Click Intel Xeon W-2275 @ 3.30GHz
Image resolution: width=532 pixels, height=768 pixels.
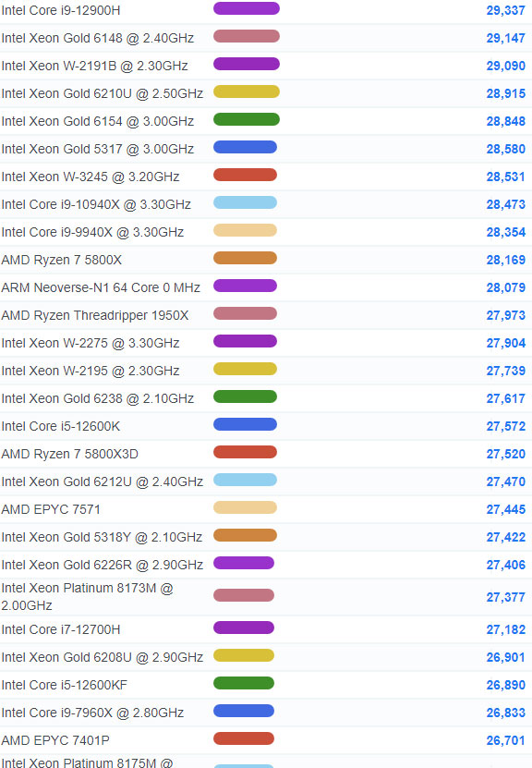[91, 343]
